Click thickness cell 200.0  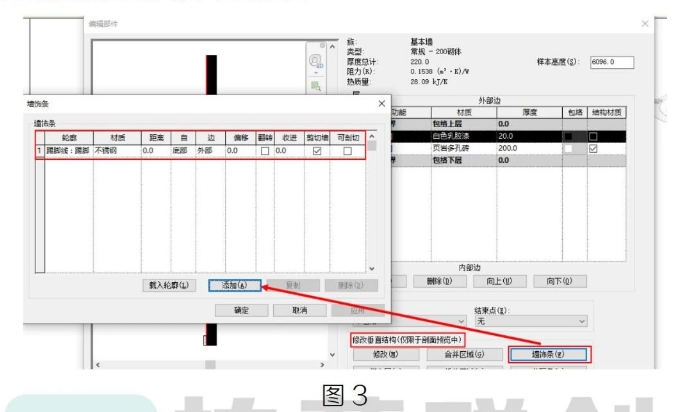point(529,148)
